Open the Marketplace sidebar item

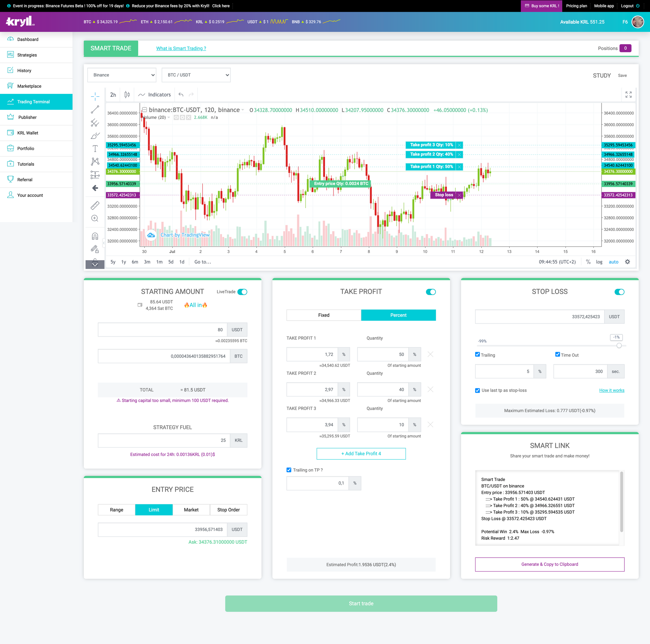(36, 86)
